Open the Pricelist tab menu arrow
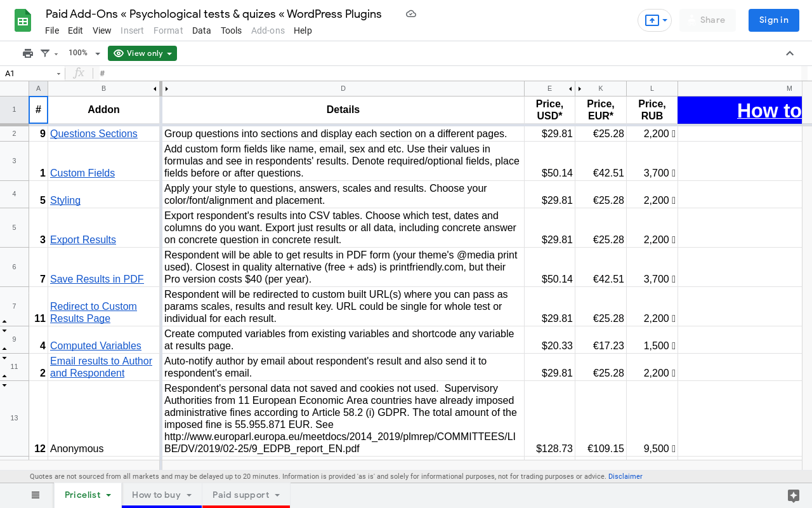This screenshot has width=812, height=508. 108,495
